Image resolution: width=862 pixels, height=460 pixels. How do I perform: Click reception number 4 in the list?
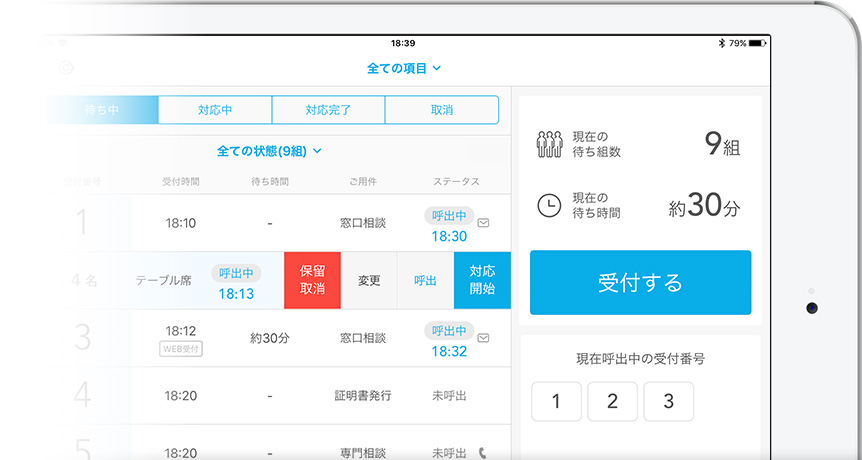point(82,395)
